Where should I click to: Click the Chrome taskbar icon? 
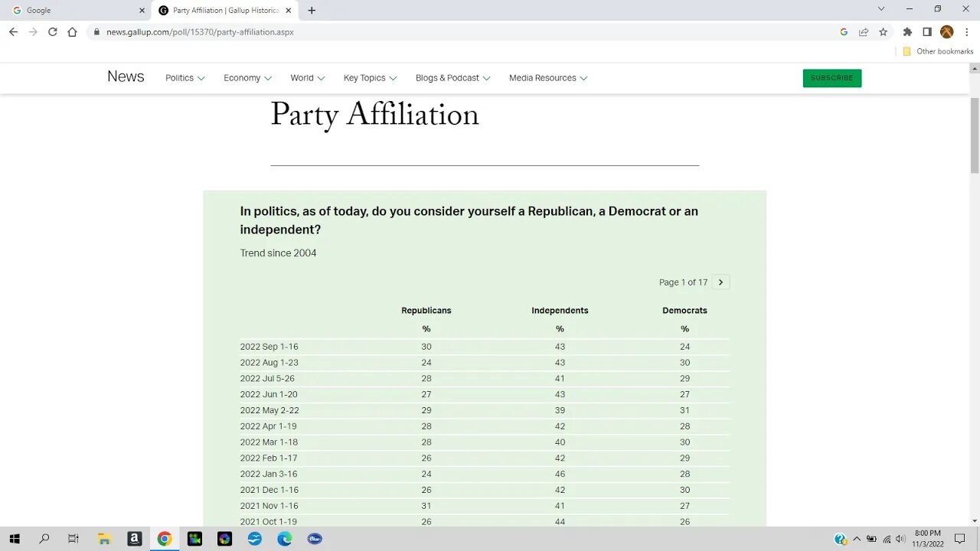pos(165,539)
